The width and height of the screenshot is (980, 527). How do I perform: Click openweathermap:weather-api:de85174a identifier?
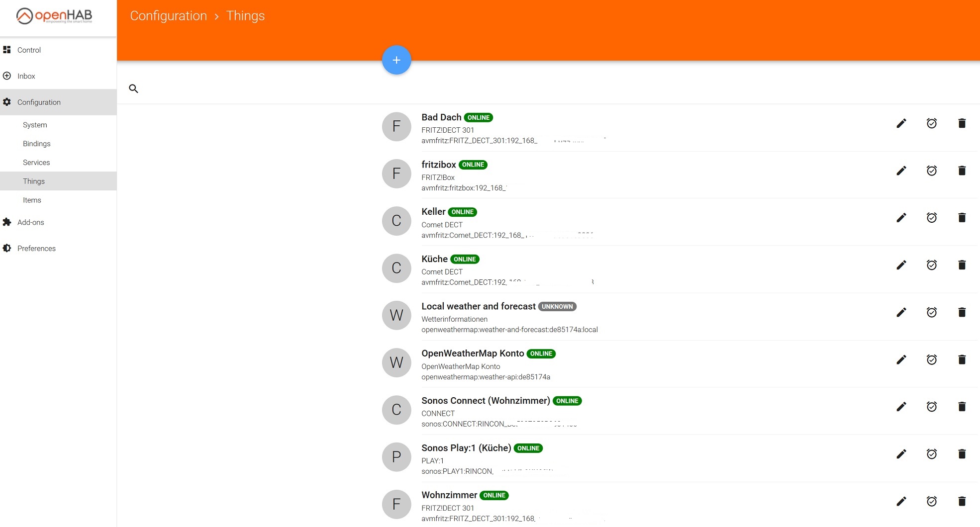(x=486, y=377)
